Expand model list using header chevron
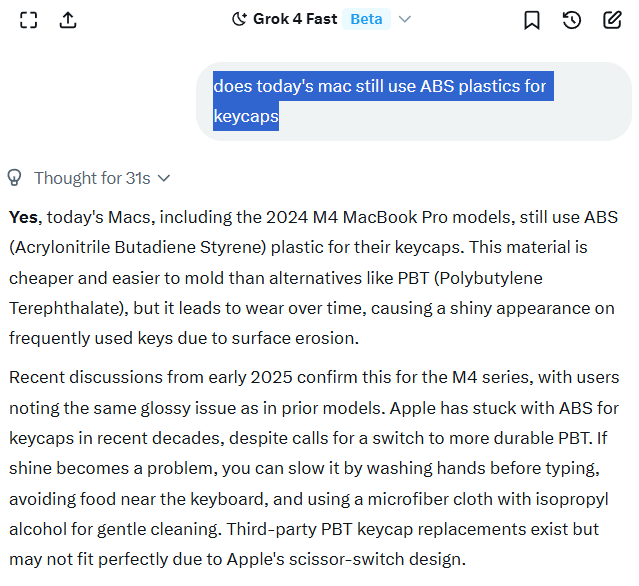 click(x=405, y=19)
